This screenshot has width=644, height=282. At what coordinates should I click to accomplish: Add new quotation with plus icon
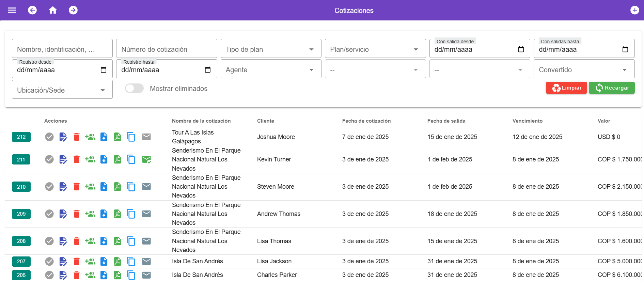(x=634, y=10)
